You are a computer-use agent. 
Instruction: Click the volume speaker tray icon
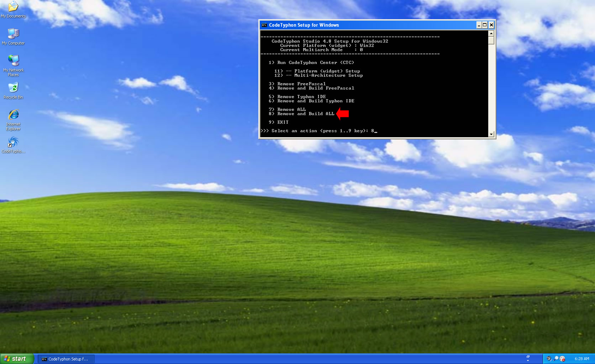[549, 359]
